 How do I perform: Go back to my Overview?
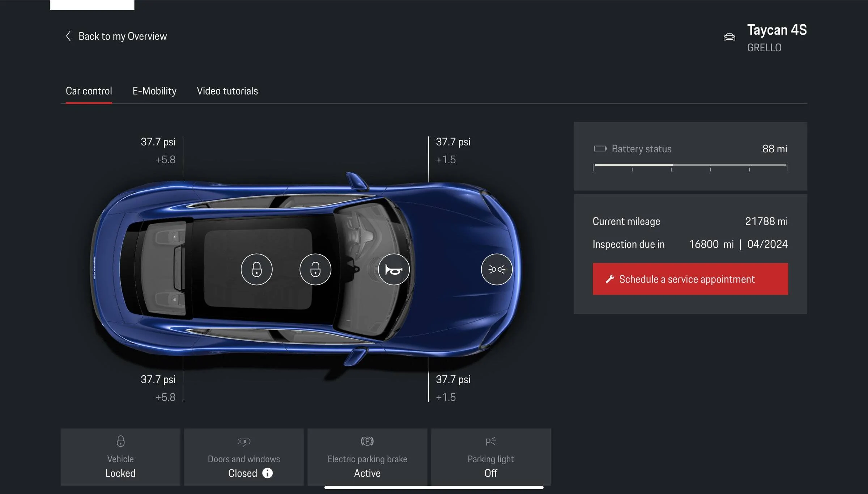tap(116, 36)
